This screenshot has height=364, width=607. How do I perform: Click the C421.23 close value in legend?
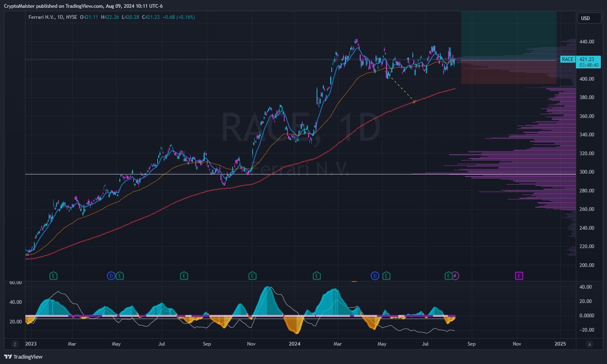coord(151,17)
